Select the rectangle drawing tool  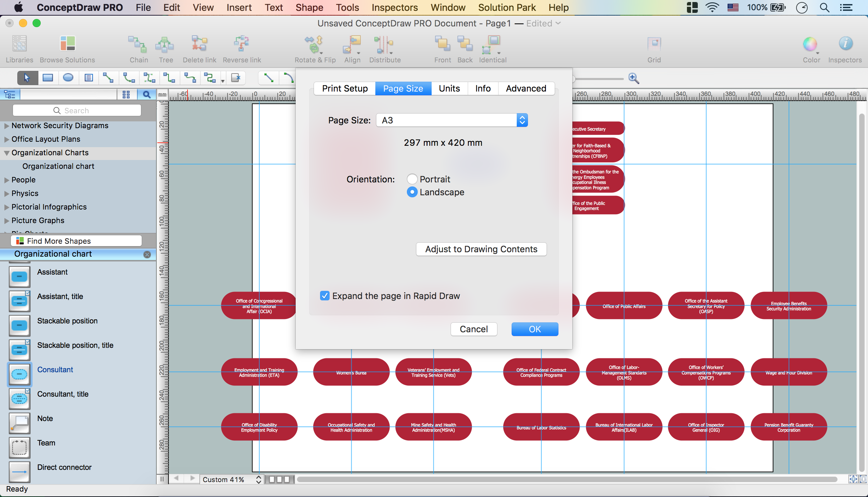point(47,78)
